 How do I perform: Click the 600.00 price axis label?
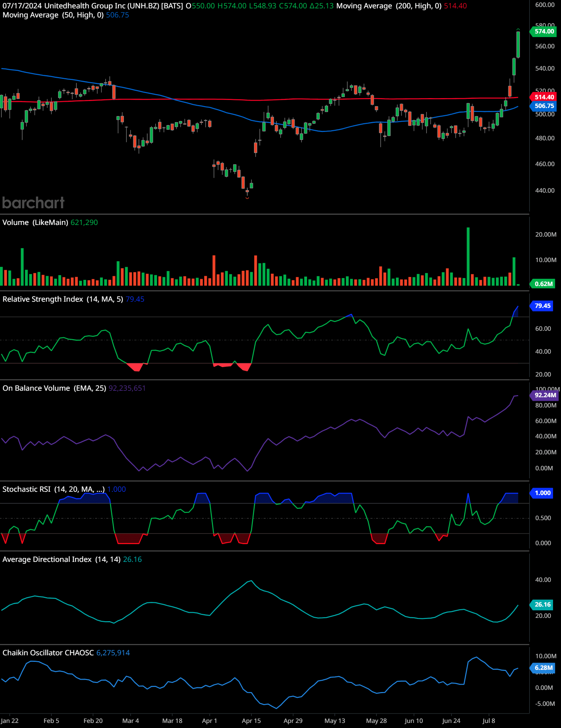pyautogui.click(x=545, y=5)
